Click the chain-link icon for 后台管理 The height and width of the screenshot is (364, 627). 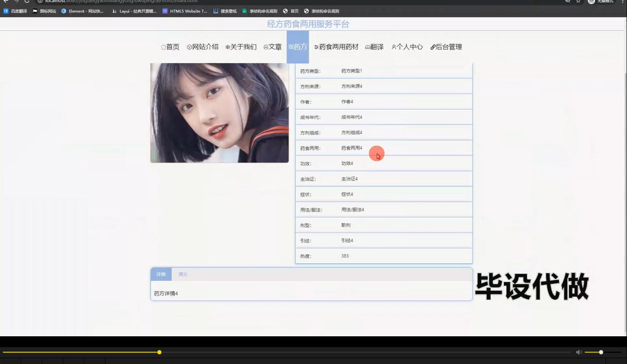[433, 47]
